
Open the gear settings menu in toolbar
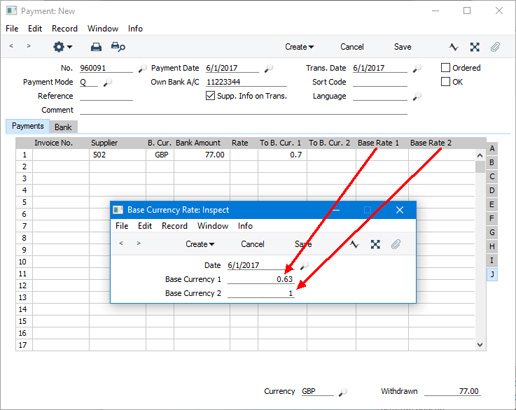click(x=62, y=47)
